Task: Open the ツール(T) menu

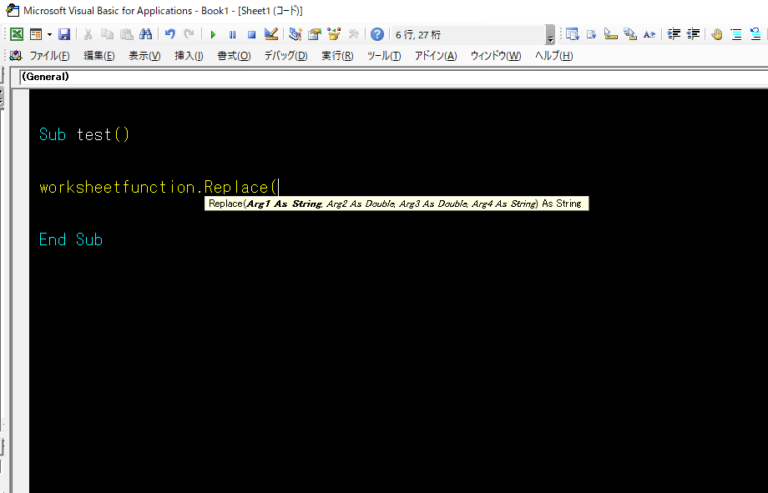Action: pos(384,55)
